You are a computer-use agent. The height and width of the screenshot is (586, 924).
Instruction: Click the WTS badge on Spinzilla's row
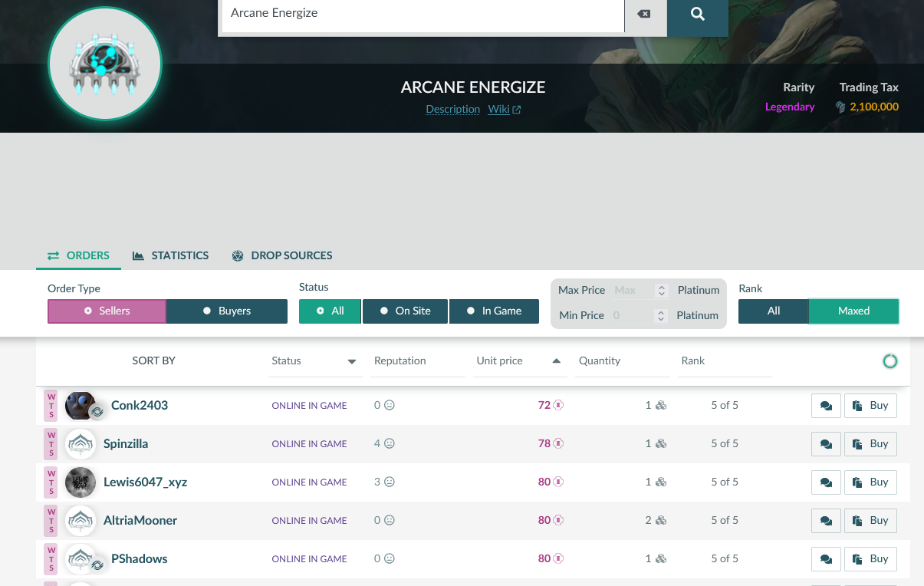pos(51,444)
